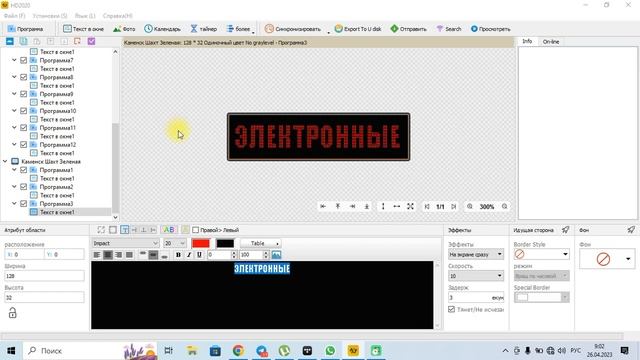Click the Windows Start button

11,351
